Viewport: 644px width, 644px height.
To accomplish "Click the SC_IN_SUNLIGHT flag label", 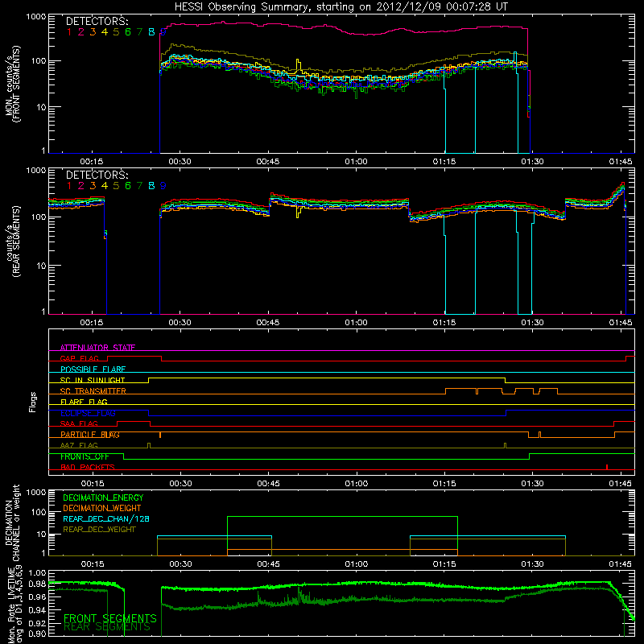I will point(93,380).
